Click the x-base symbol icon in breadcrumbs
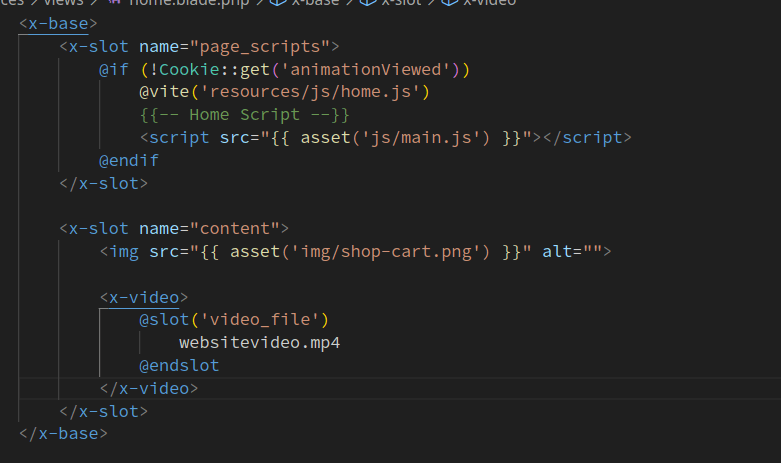This screenshot has width=781, height=463. [x=277, y=3]
